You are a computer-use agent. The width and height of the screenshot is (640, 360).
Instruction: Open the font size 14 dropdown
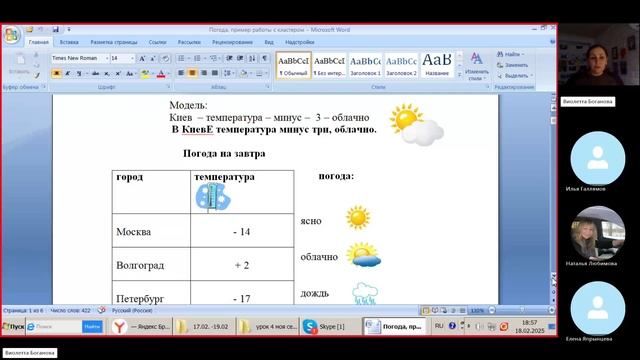[x=132, y=58]
